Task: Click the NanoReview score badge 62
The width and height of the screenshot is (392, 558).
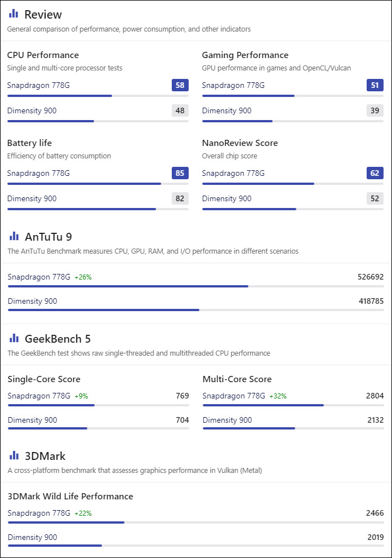Action: pyautogui.click(x=375, y=173)
